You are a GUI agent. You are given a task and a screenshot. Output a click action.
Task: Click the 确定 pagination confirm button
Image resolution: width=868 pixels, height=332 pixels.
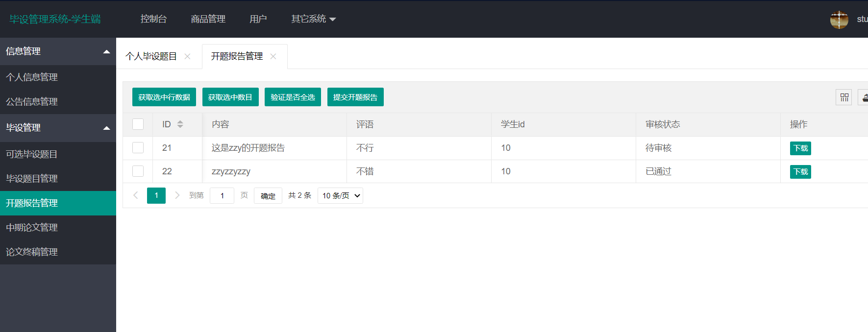(x=268, y=195)
